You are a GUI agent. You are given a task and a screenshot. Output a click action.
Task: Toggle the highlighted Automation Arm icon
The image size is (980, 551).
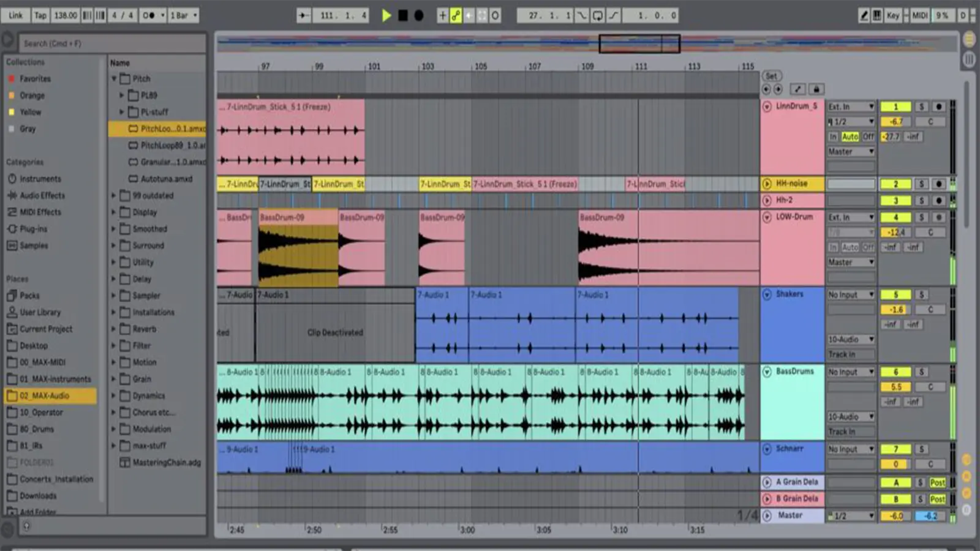(456, 15)
